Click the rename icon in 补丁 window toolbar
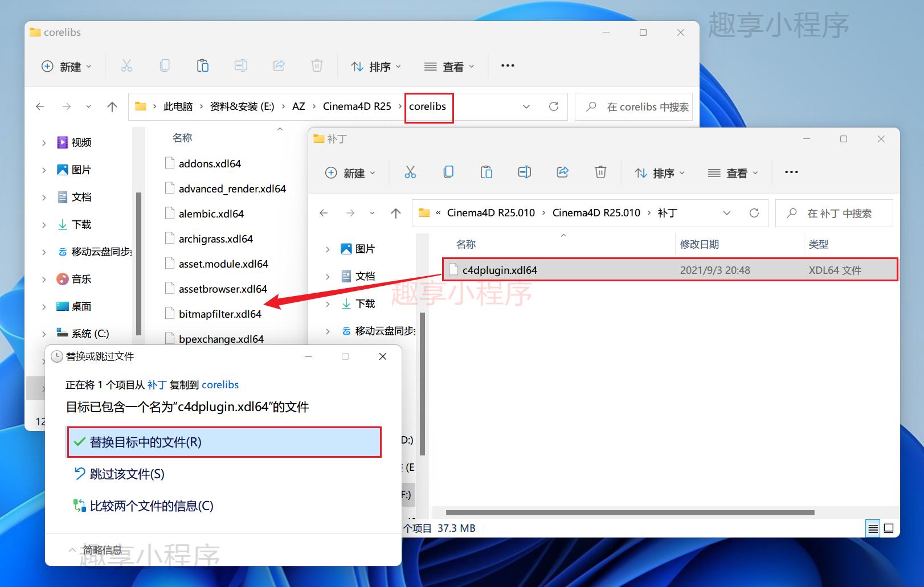Image resolution: width=924 pixels, height=587 pixels. [525, 172]
